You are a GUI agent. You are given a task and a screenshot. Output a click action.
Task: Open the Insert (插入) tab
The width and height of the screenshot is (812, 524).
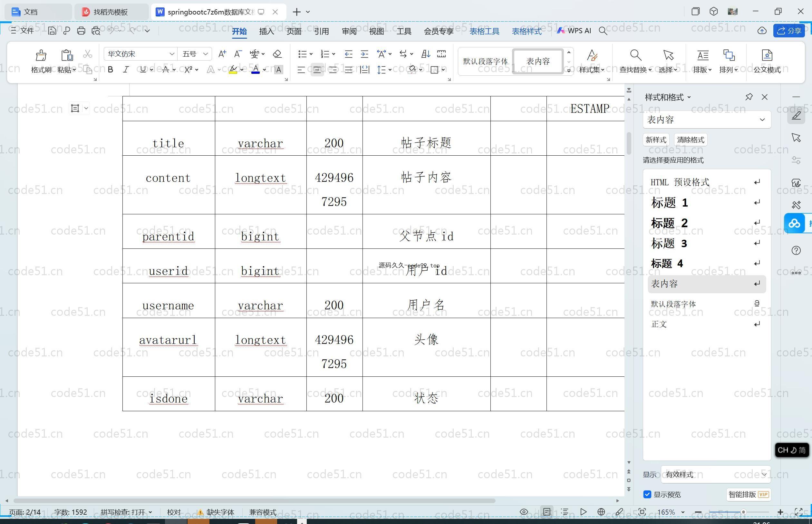tap(266, 31)
